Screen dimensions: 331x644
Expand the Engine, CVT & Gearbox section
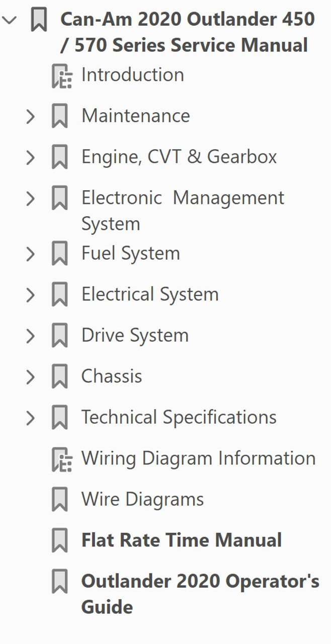pyautogui.click(x=29, y=157)
